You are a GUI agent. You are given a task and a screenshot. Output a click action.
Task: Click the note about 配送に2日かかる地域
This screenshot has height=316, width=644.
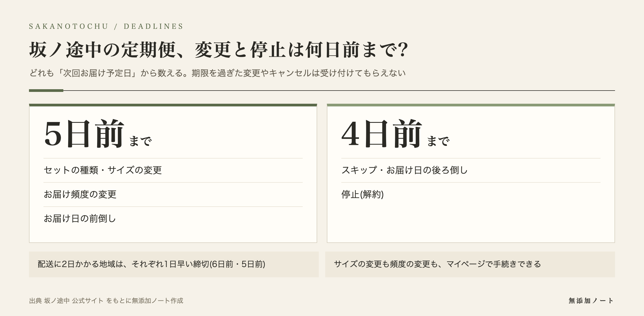[x=174, y=264]
